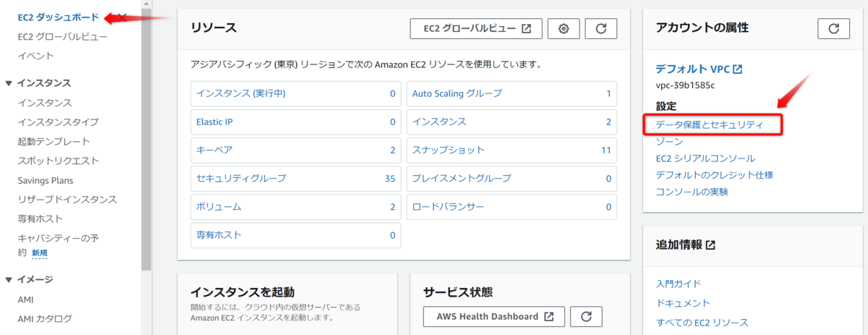The image size is (868, 335).
Task: Select インスタンスタイプ in sidebar
Action: click(x=58, y=122)
